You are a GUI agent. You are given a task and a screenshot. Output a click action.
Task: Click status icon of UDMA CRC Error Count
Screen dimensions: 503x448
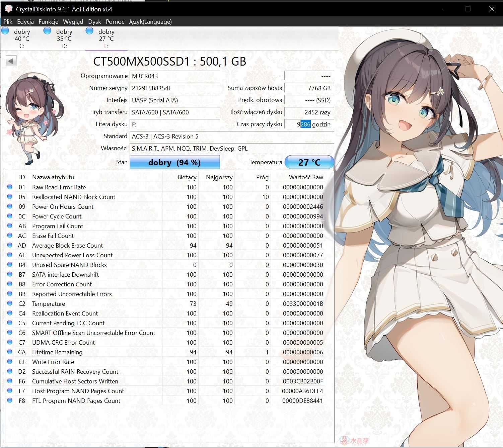[x=10, y=342]
